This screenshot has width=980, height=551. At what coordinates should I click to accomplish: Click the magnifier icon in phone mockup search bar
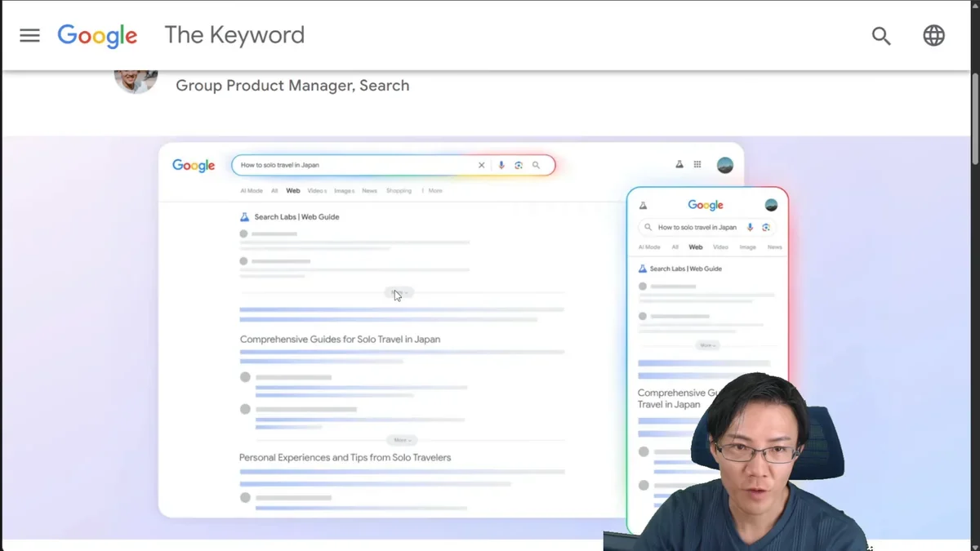click(648, 228)
